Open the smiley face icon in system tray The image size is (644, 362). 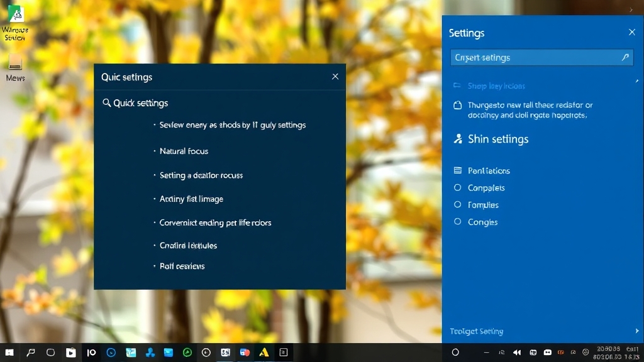[x=586, y=353]
